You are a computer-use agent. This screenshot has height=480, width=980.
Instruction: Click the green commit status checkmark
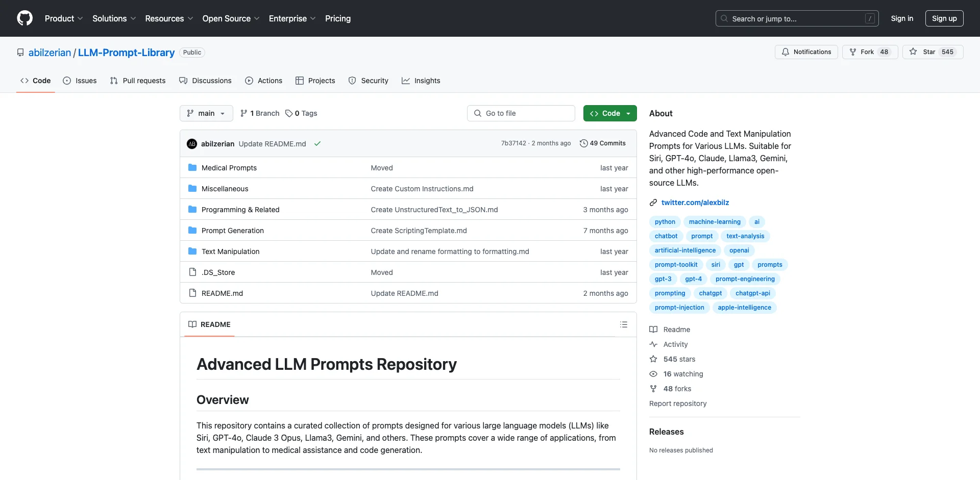point(317,144)
